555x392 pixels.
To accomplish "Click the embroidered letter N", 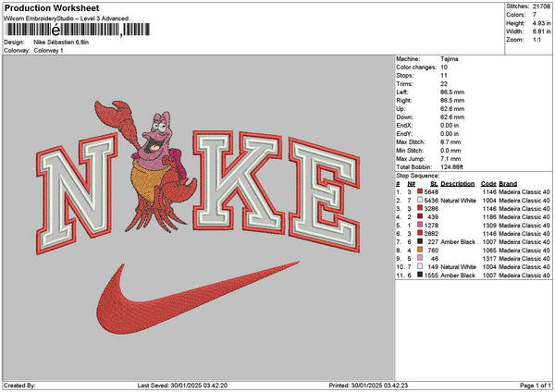I will click(77, 193).
